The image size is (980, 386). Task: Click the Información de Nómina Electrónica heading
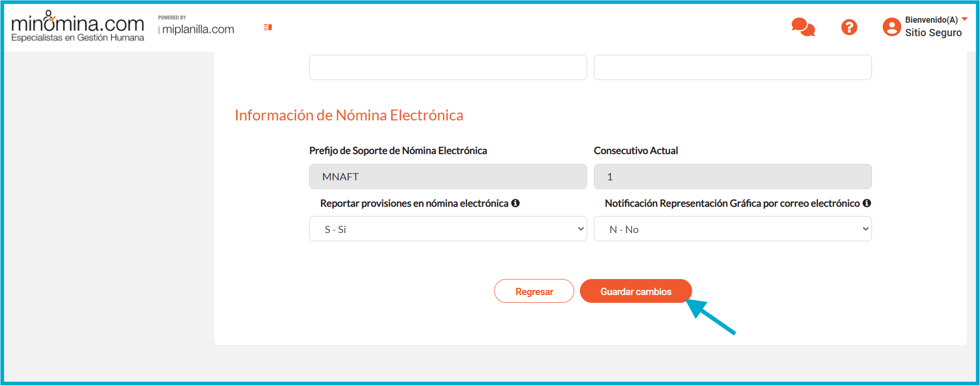coord(349,115)
